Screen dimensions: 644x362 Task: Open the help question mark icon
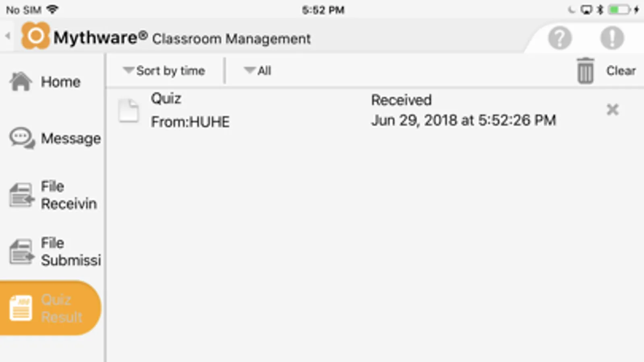pos(560,38)
